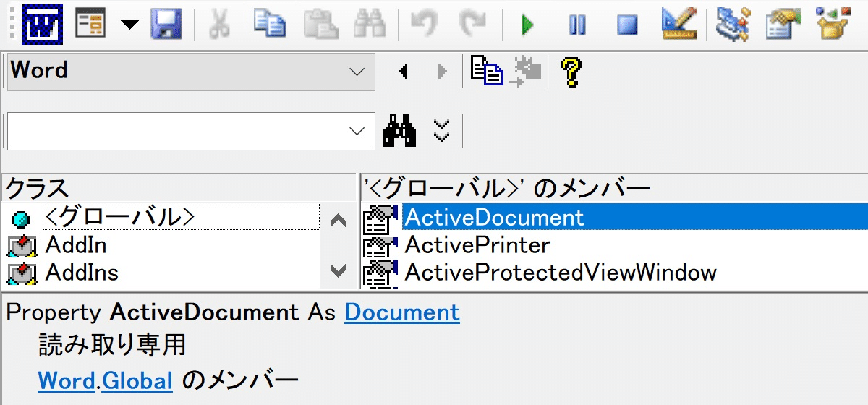
Task: Click the Paste clipboard icon
Action: (x=320, y=25)
